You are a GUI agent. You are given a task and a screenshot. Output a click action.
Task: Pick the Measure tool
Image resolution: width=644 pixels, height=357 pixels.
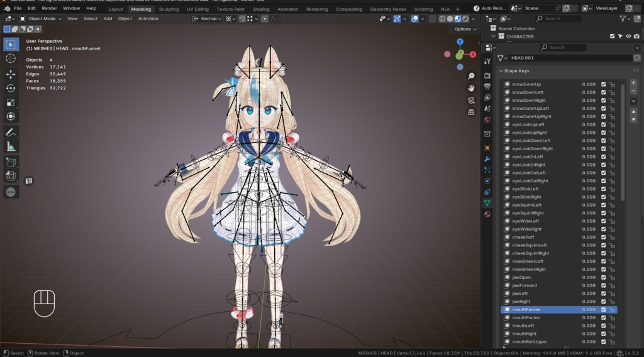(11, 146)
